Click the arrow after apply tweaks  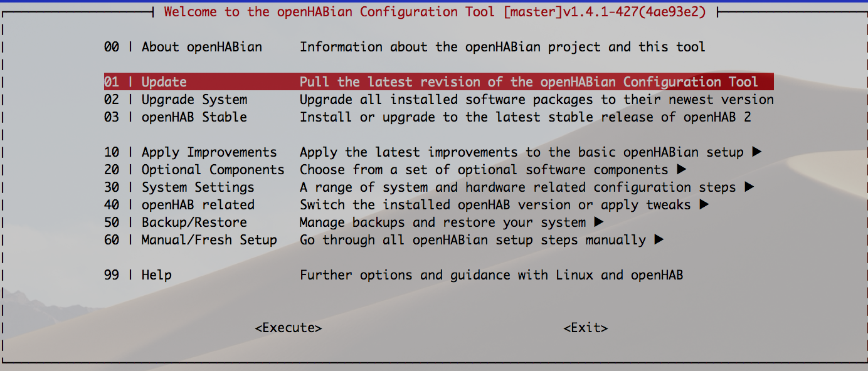point(704,205)
